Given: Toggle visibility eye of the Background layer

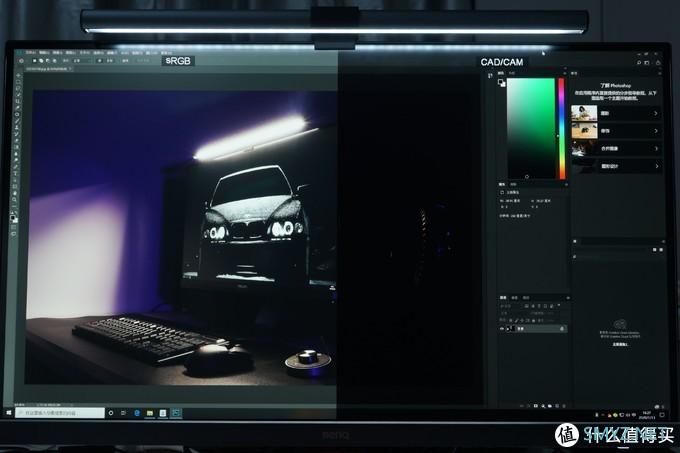Looking at the screenshot, I should coord(503,328).
